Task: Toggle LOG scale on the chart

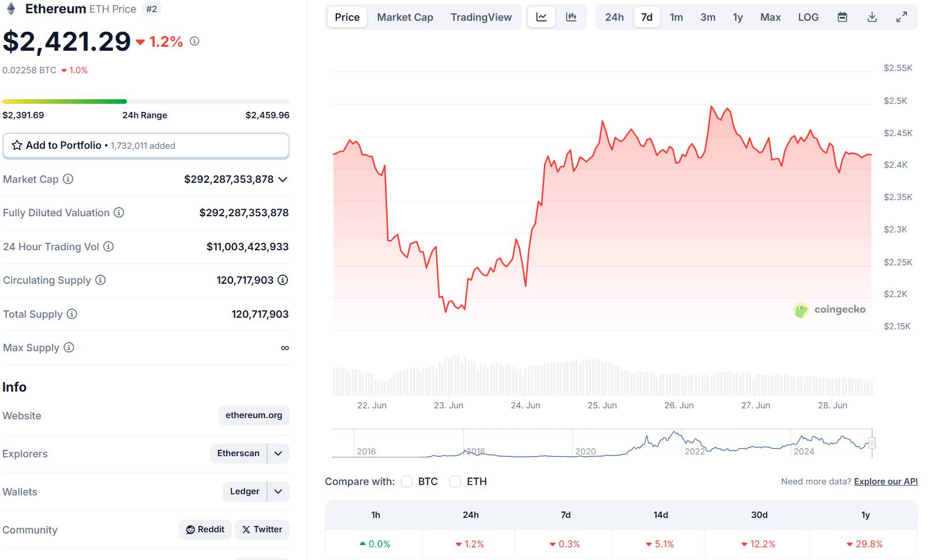Action: click(x=808, y=17)
